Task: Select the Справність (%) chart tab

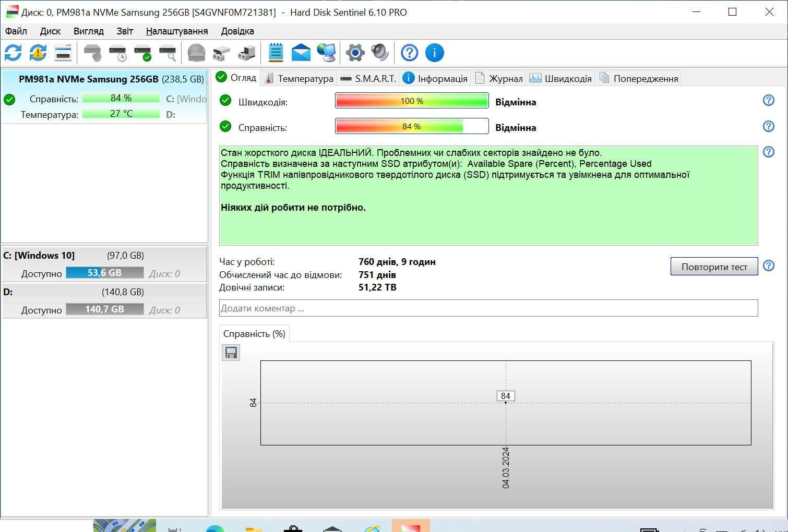Action: coord(254,334)
